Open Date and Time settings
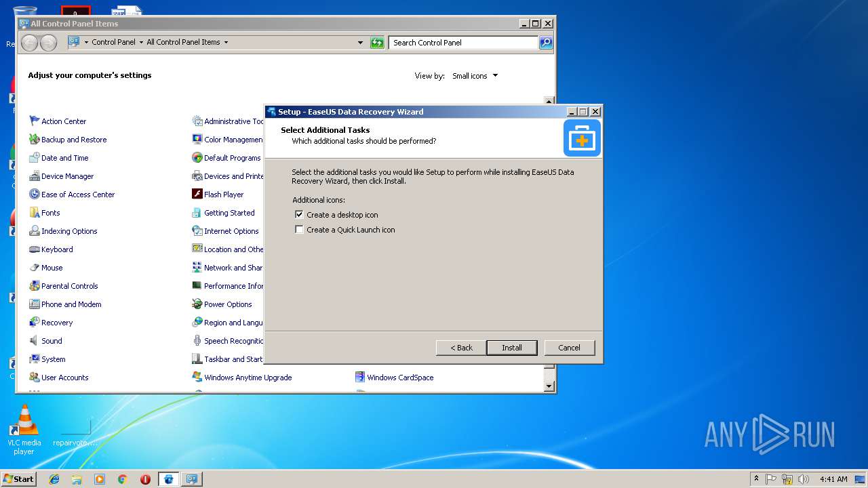868x488 pixels. coord(59,158)
